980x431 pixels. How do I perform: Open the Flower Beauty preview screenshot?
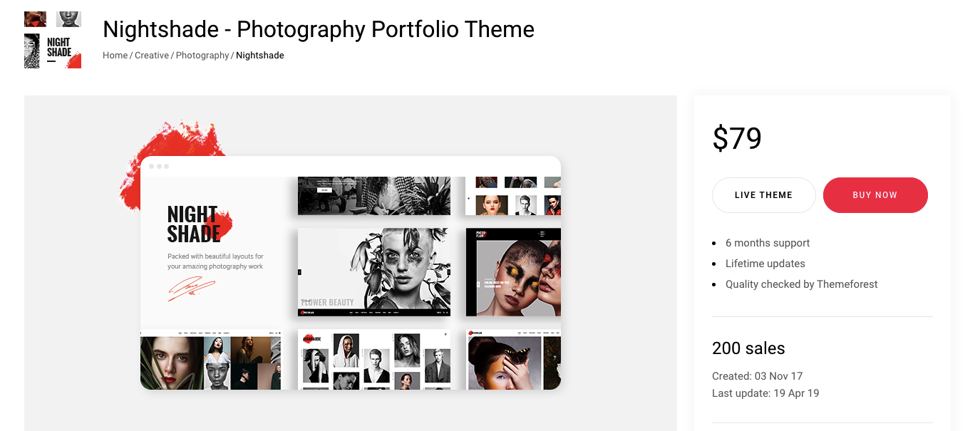(x=373, y=272)
